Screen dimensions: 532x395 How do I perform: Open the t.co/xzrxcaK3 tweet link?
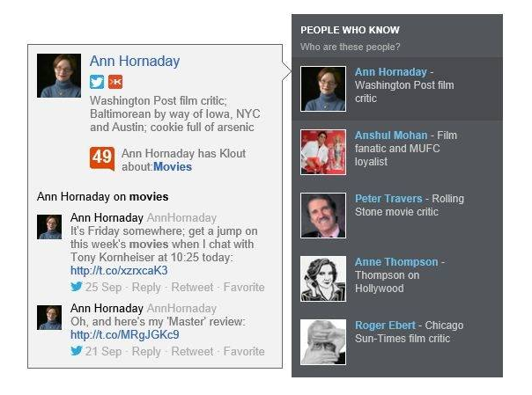click(x=119, y=270)
